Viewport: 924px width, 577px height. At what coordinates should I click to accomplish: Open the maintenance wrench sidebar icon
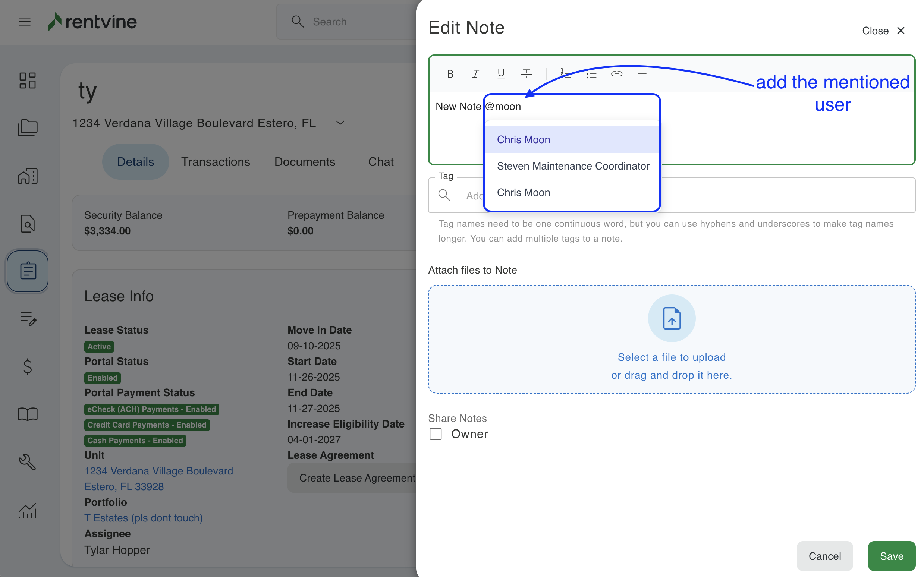click(28, 462)
